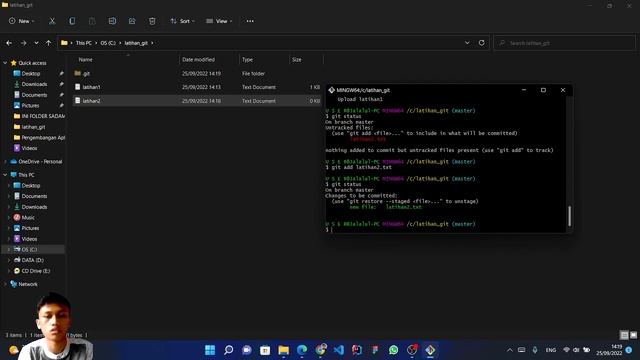Click the Rename icon in Explorer toolbar

(112, 21)
